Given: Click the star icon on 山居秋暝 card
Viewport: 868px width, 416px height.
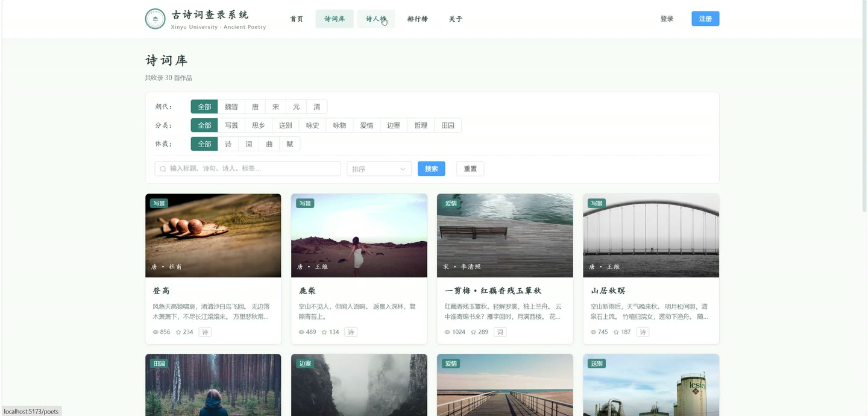Looking at the screenshot, I should [616, 332].
